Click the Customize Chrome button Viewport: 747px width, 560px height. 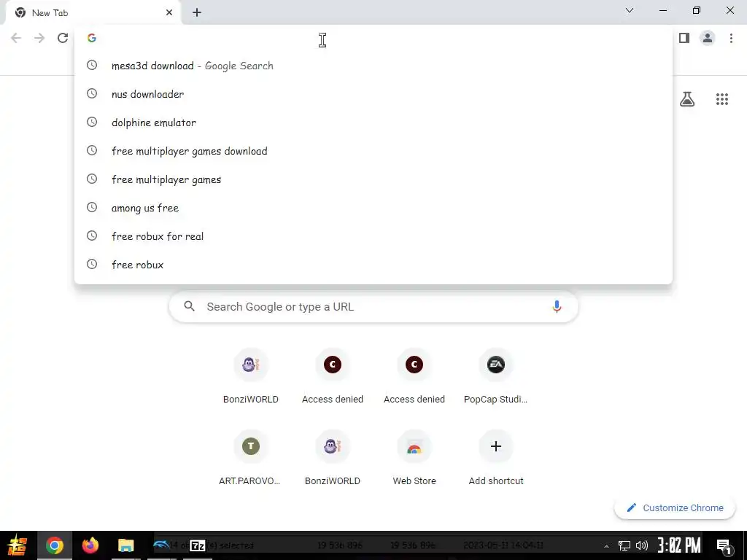[675, 507]
